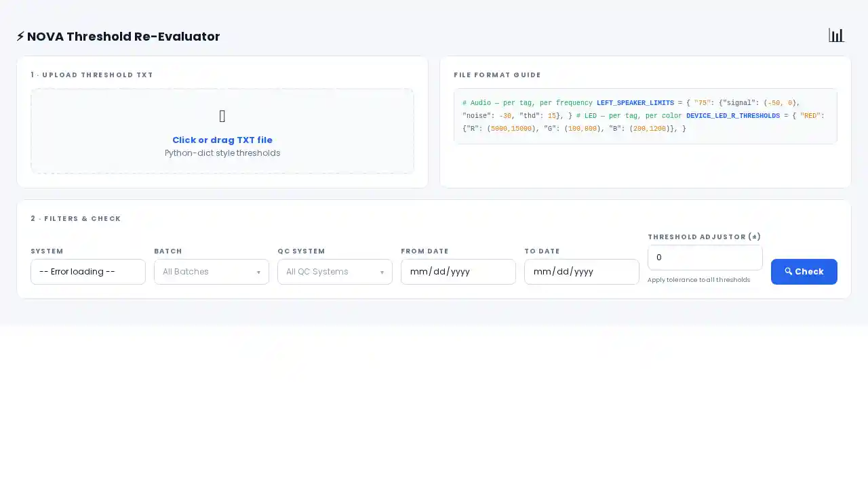Click "Click or drag TXT file" upload link

click(x=222, y=140)
